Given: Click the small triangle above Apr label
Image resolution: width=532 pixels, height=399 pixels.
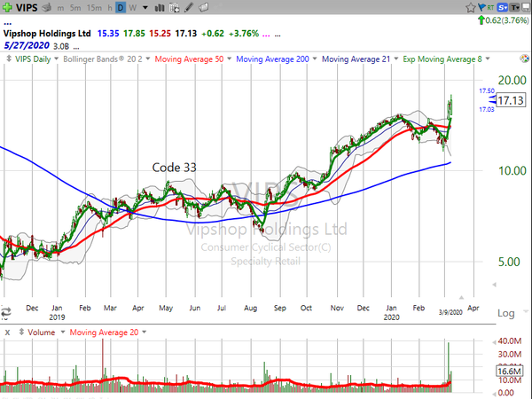Looking at the screenshot, I should (x=461, y=298).
